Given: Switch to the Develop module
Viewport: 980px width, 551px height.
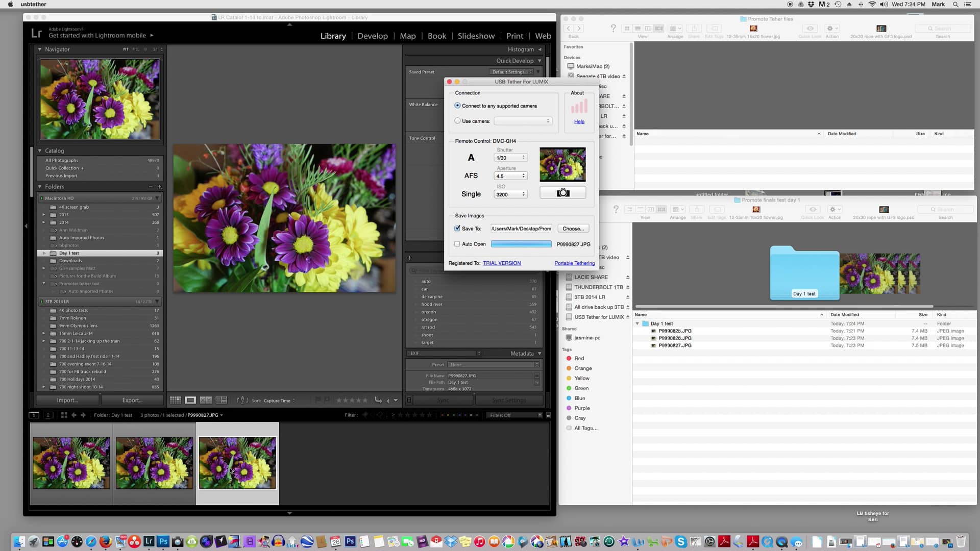Looking at the screenshot, I should [373, 36].
